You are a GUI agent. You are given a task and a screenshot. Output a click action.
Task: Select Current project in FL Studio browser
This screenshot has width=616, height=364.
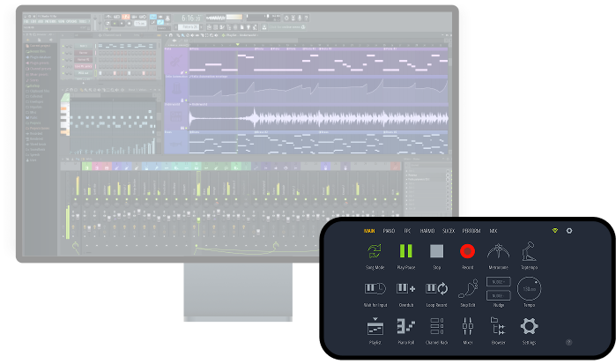point(39,46)
